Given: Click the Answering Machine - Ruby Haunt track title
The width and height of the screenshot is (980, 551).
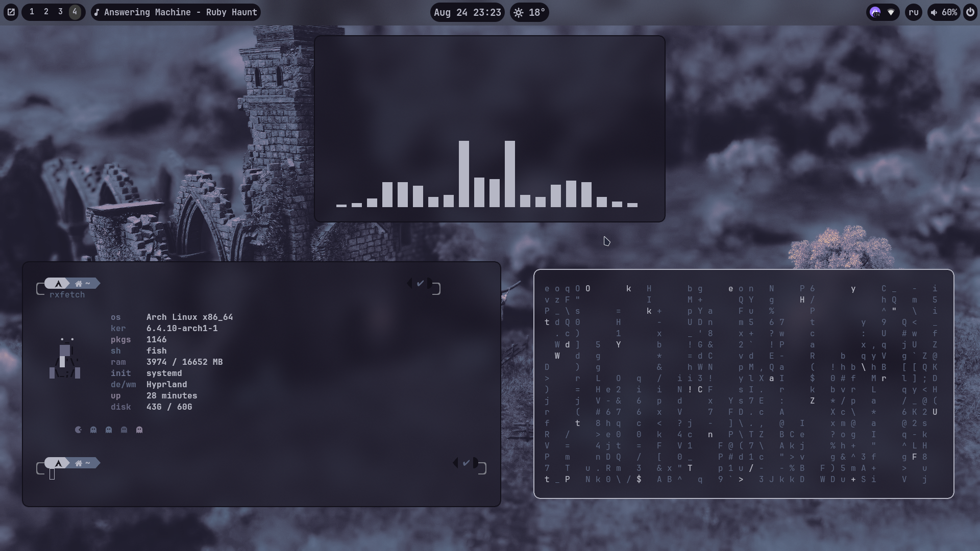Looking at the screenshot, I should 181,12.
